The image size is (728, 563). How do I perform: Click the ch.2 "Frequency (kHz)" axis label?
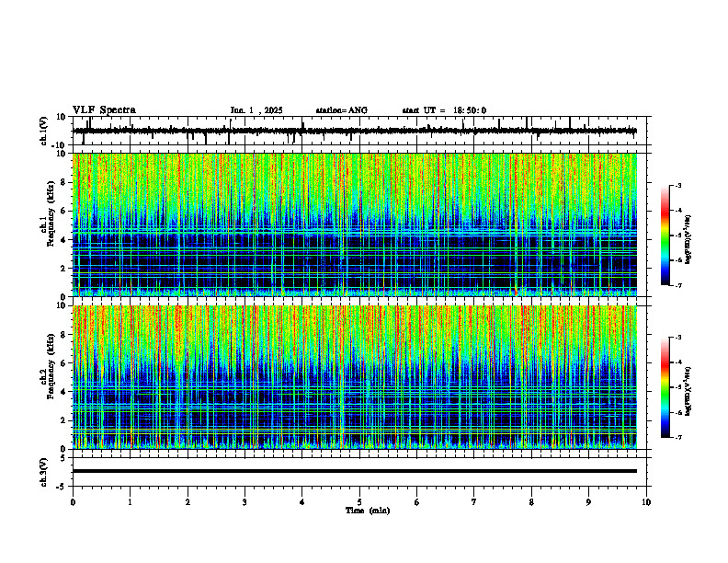(x=51, y=366)
